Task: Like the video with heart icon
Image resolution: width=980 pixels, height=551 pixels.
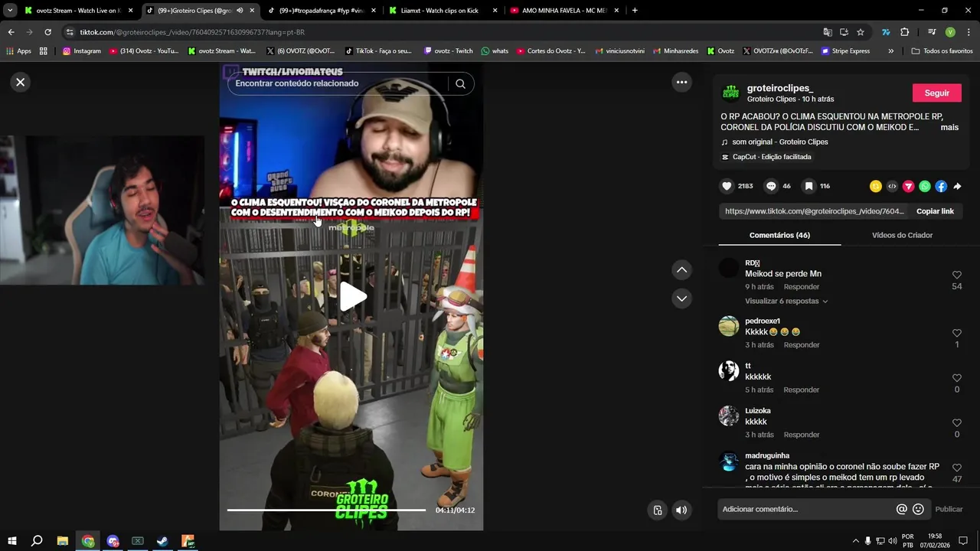Action: [727, 186]
